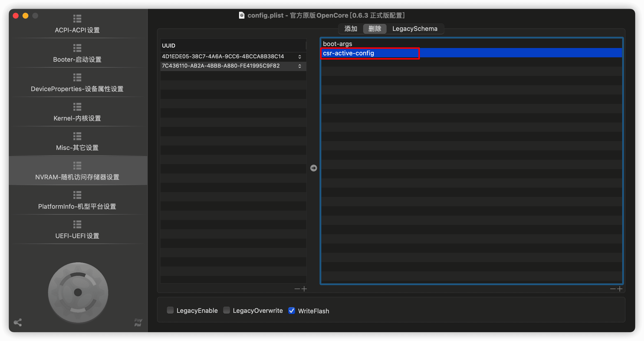644x341 pixels.
Task: Click the PayPal donate icon
Action: coord(138,322)
